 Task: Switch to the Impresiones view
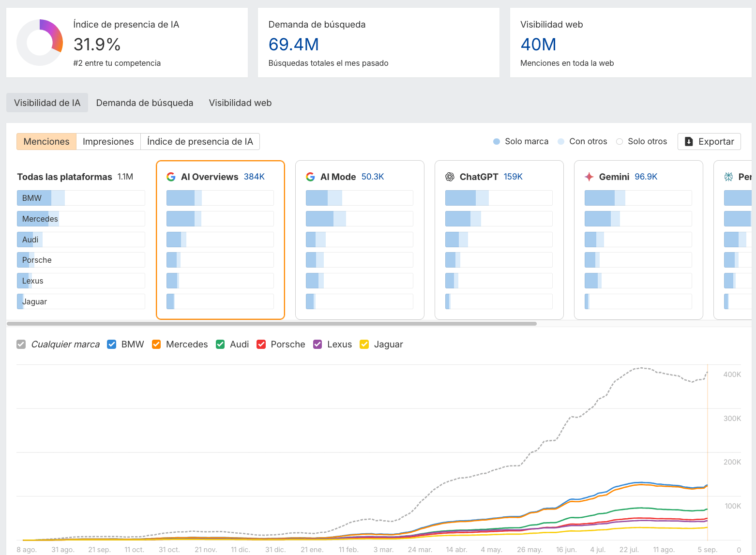[108, 141]
